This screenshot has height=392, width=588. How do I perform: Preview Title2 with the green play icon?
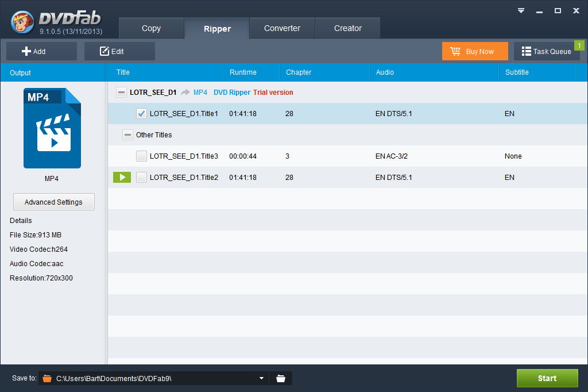122,177
